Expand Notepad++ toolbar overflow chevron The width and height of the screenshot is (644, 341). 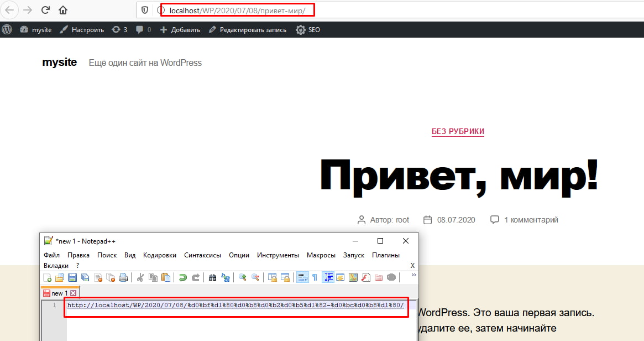[413, 275]
